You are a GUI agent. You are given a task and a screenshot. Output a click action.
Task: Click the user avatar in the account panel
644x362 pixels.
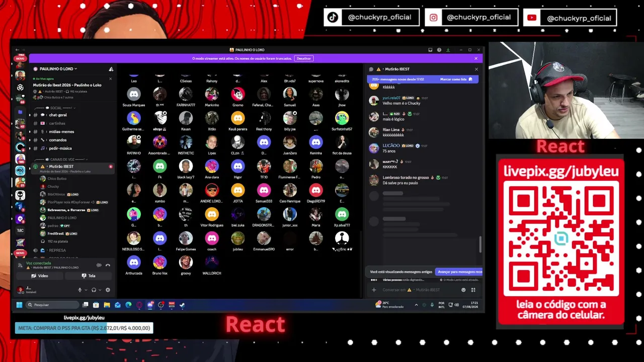coord(20,290)
